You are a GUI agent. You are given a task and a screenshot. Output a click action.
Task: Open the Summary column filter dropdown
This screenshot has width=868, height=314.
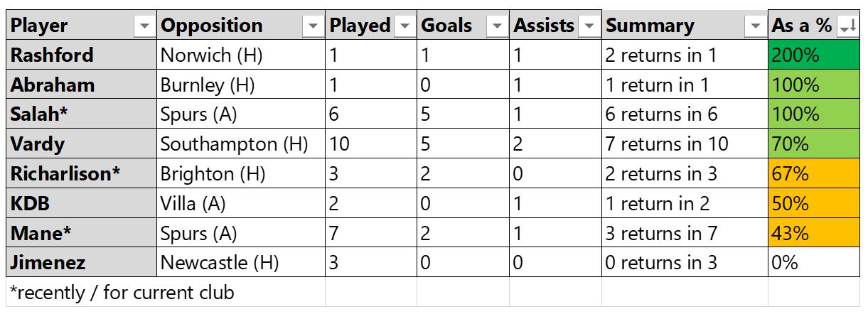[756, 26]
